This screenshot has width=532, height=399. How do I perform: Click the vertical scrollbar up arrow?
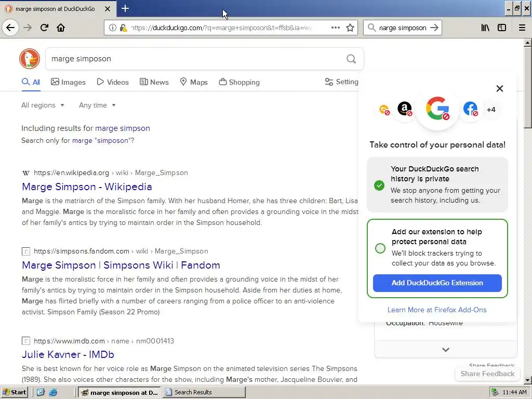tap(527, 43)
